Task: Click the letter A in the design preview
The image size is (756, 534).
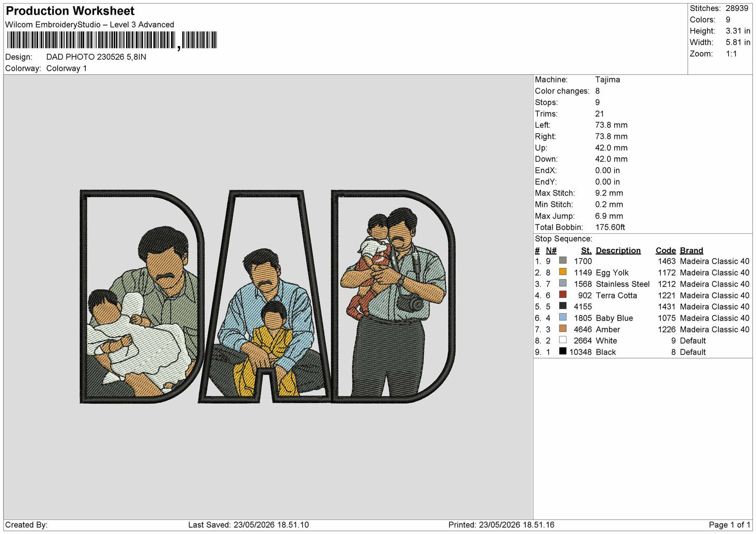Action: (x=266, y=297)
